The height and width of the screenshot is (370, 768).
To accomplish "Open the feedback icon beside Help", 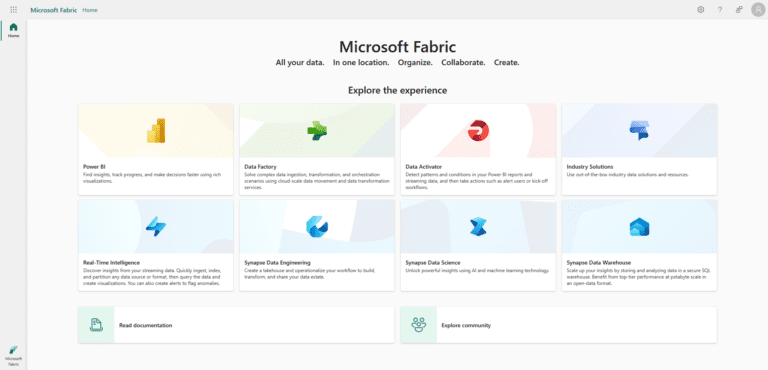I will [x=739, y=10].
